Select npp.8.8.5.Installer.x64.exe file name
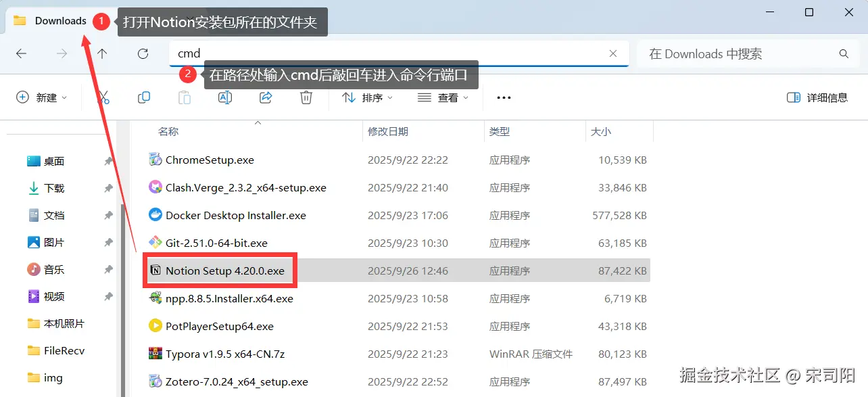The width and height of the screenshot is (868, 397). 229,298
